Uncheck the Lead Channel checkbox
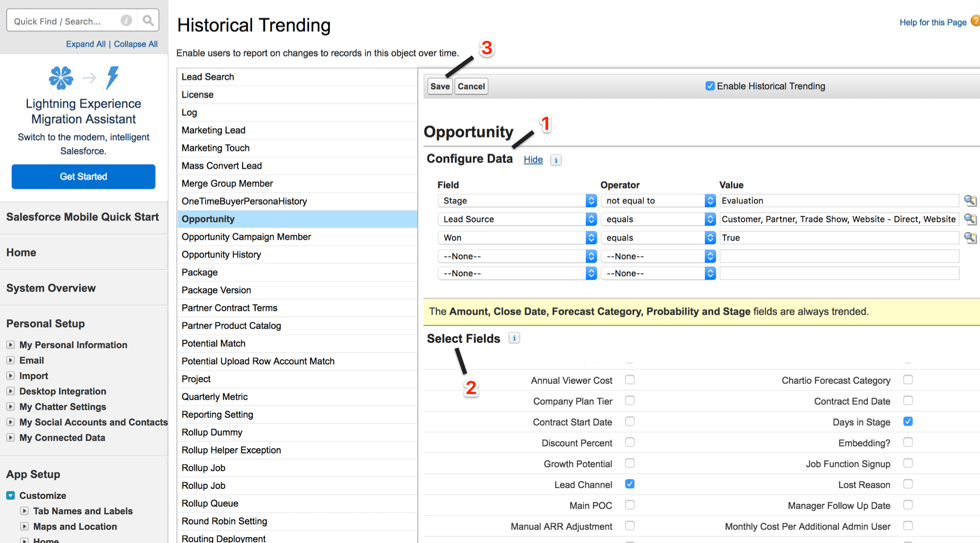This screenshot has height=543, width=980. (x=630, y=484)
